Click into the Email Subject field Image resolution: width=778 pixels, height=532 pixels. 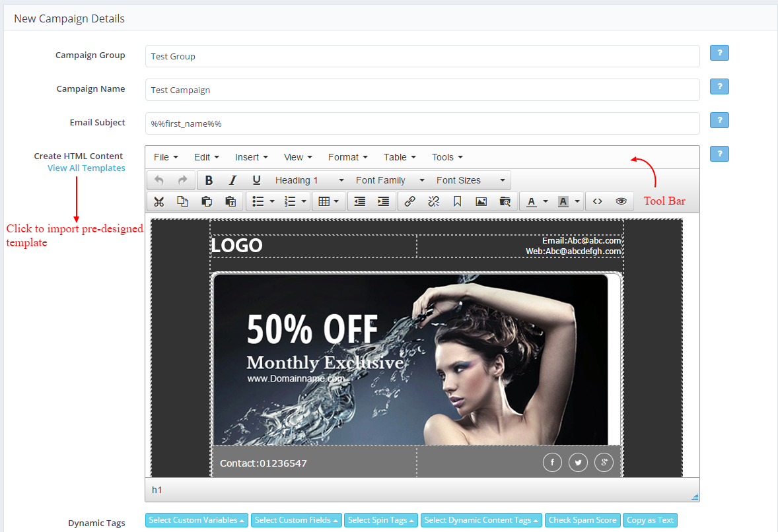pyautogui.click(x=422, y=123)
